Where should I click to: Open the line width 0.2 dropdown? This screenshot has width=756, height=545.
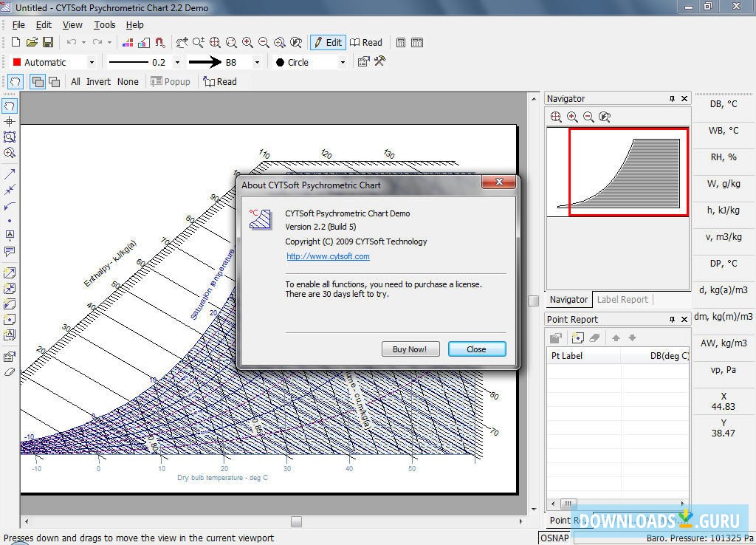point(176,63)
